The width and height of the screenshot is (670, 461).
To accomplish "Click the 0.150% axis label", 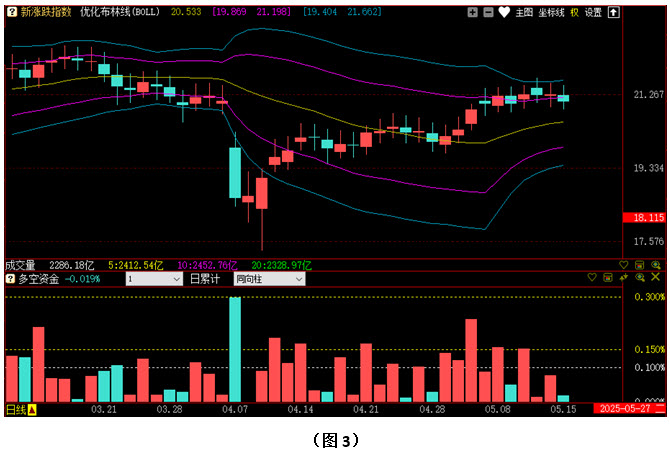I will point(650,349).
